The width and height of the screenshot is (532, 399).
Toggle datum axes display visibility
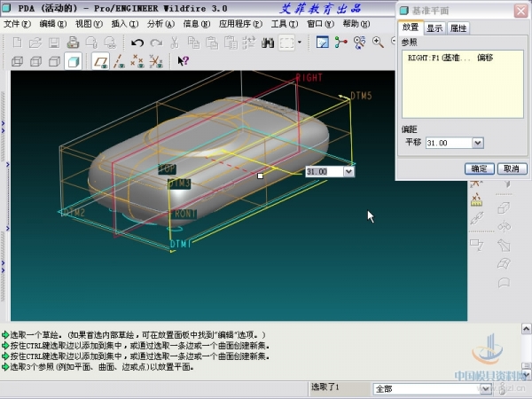[x=119, y=61]
